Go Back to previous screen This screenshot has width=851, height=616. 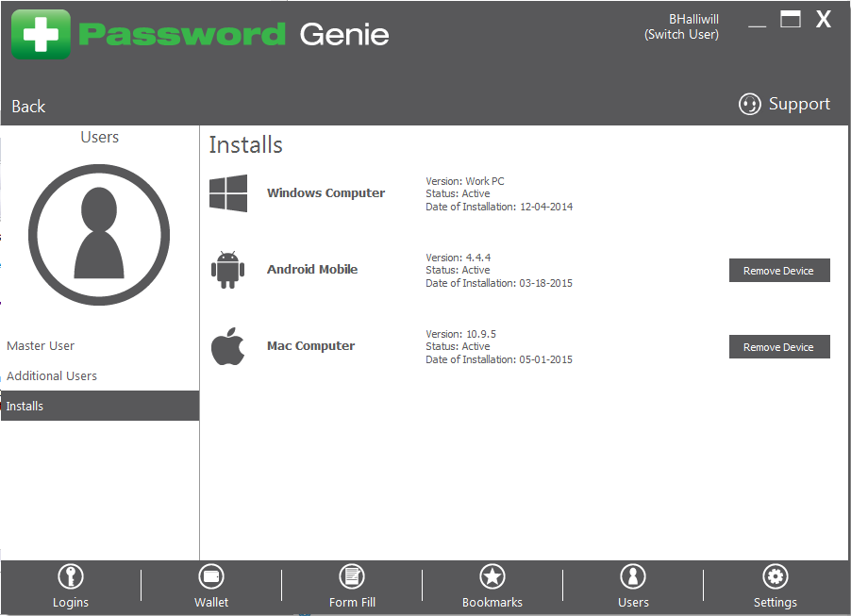[x=28, y=107]
